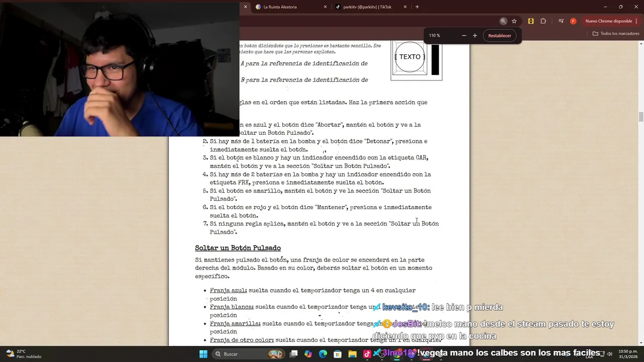This screenshot has height=362, width=644.
Task: Click rule 7 Si ninguna regla aplica
Action: tap(324, 228)
